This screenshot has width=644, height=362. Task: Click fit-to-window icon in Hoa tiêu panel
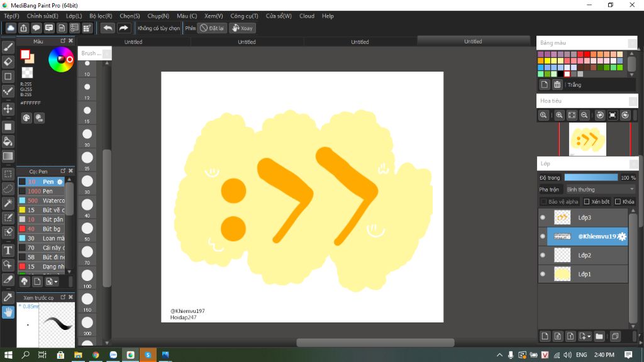[572, 116]
